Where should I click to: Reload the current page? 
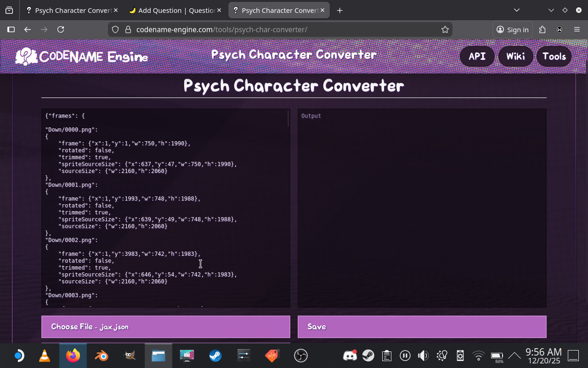click(x=61, y=29)
